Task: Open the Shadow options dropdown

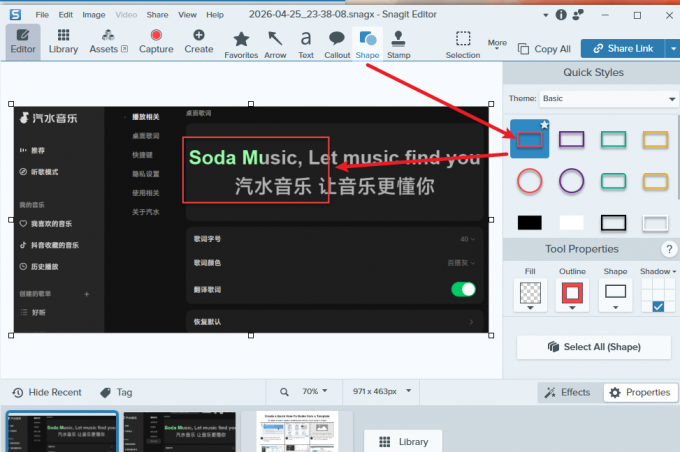Action: [x=658, y=272]
